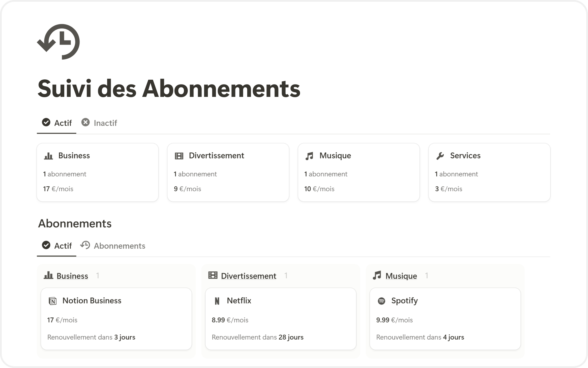The width and height of the screenshot is (588, 368).
Task: Click the film icon on top Divertissement card
Action: tap(179, 156)
